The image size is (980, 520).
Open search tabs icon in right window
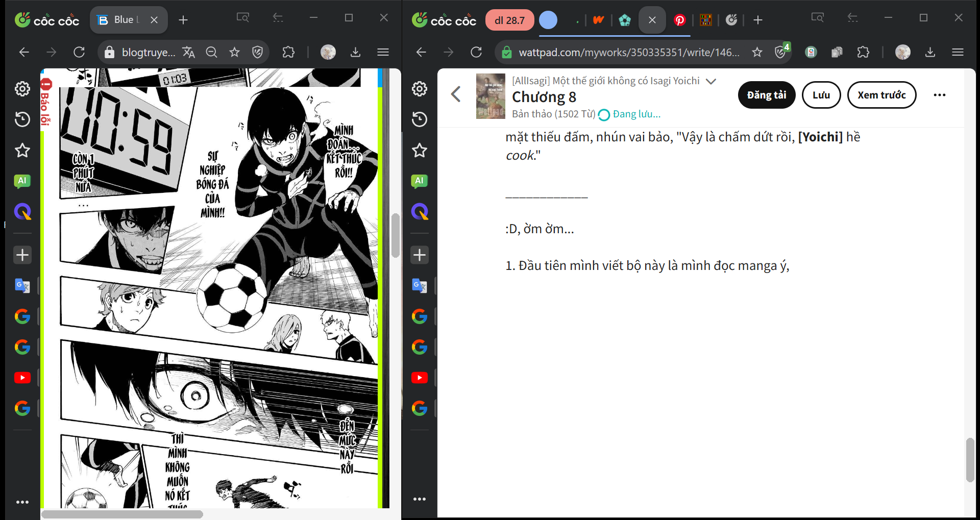[817, 18]
